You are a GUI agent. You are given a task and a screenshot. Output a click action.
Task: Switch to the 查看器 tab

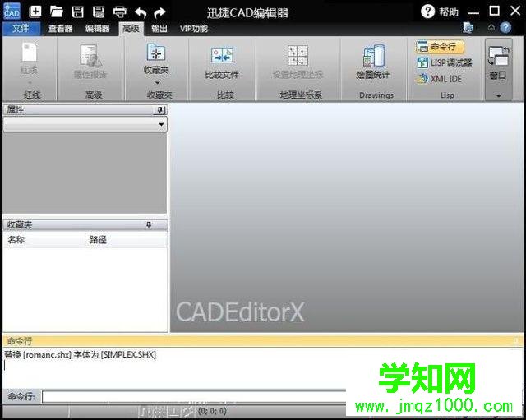tap(60, 29)
